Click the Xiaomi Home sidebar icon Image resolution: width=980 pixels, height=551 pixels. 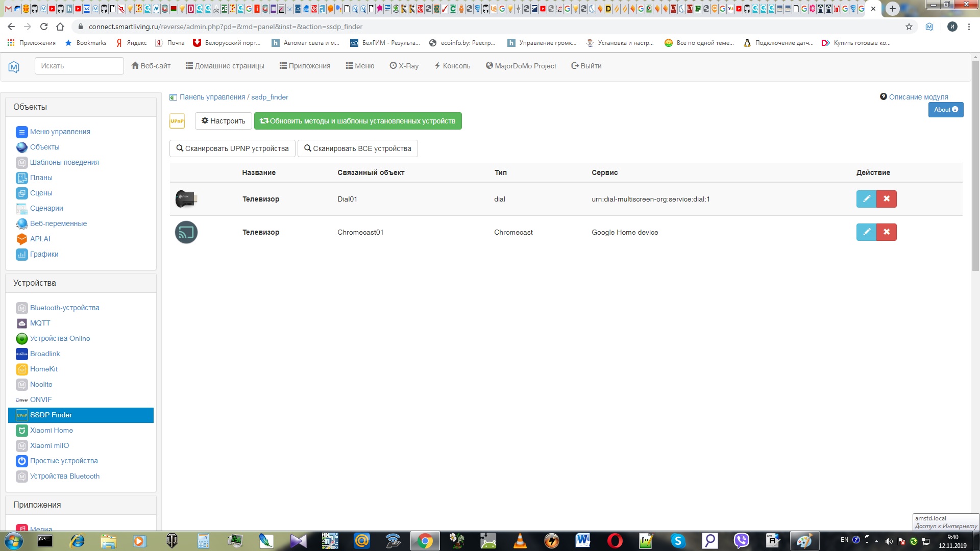(x=21, y=431)
